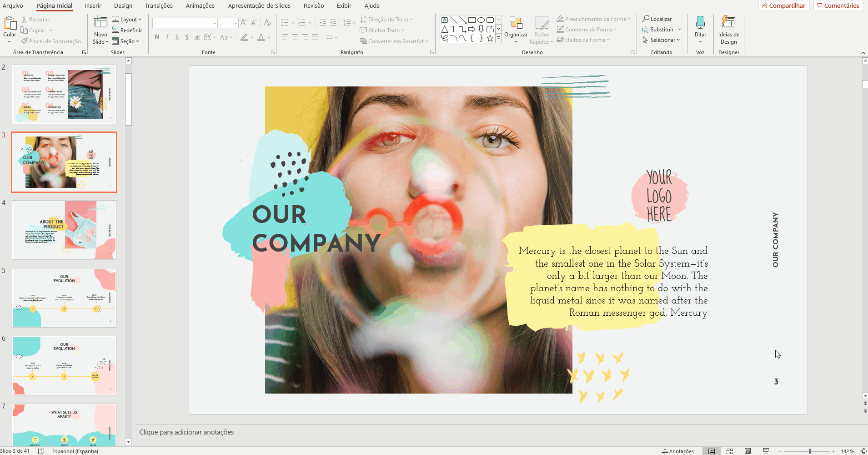The width and height of the screenshot is (868, 455).
Task: Open font name combo box
Action: (185, 23)
